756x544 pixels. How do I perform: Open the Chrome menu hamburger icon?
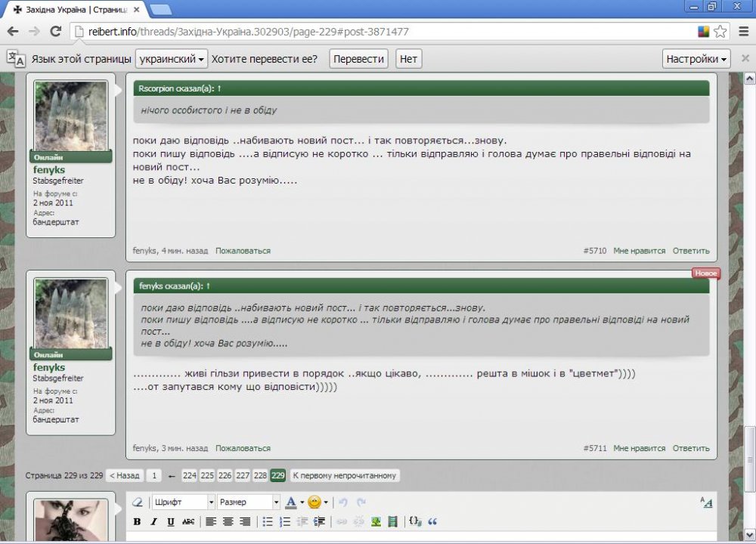(743, 31)
